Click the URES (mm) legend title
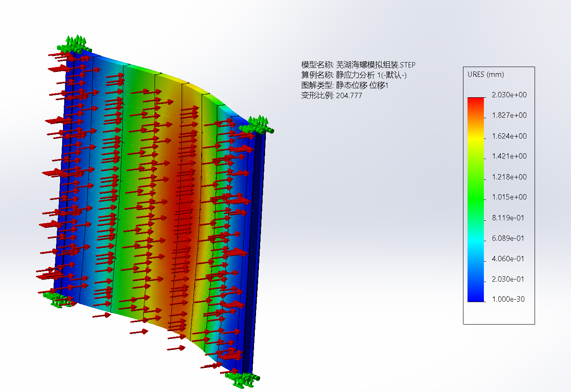Screen dimensions: 571x392 pyautogui.click(x=486, y=74)
